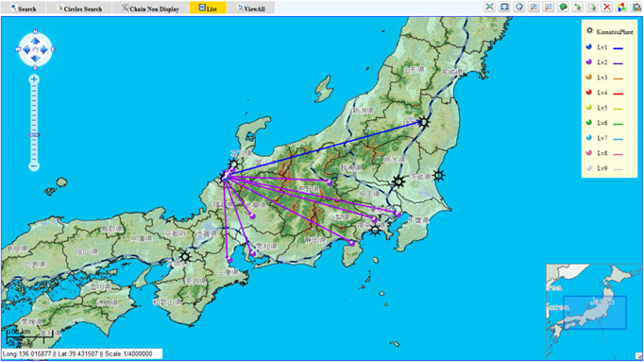Screen dimensions: 644x362
Task: Collapse the overview map corner arrow
Action: pos(638,355)
